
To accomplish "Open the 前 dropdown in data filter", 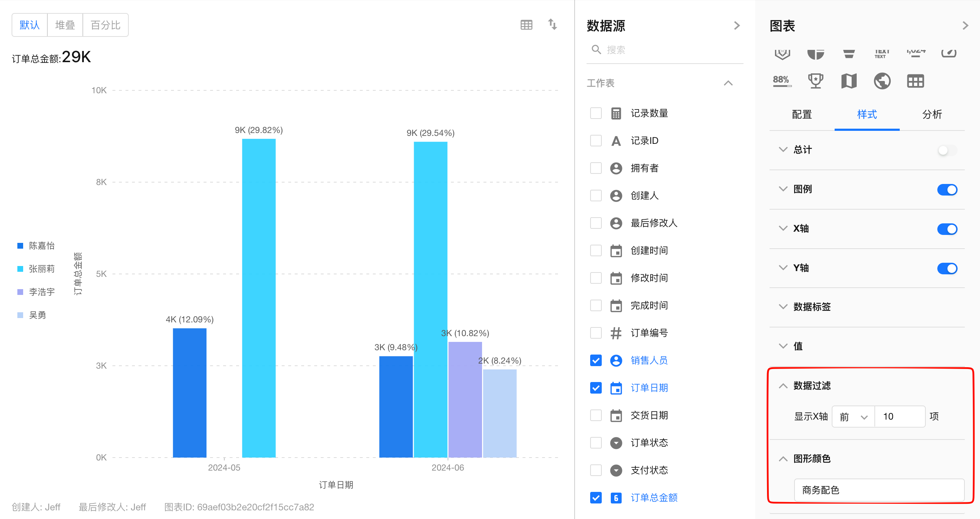I will pos(853,417).
